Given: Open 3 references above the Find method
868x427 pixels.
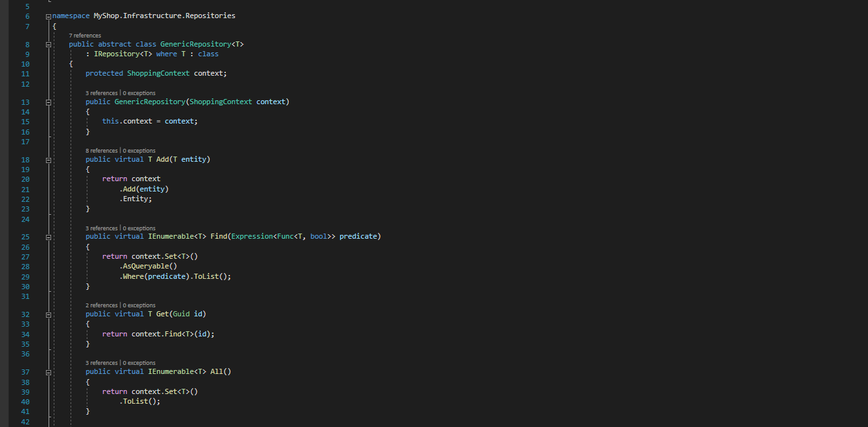Looking at the screenshot, I should (x=102, y=228).
